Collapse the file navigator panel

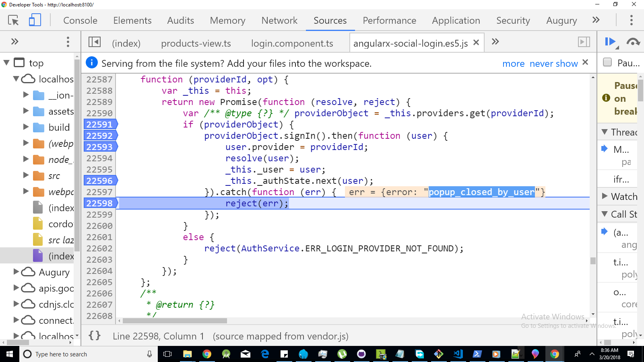[x=95, y=42]
